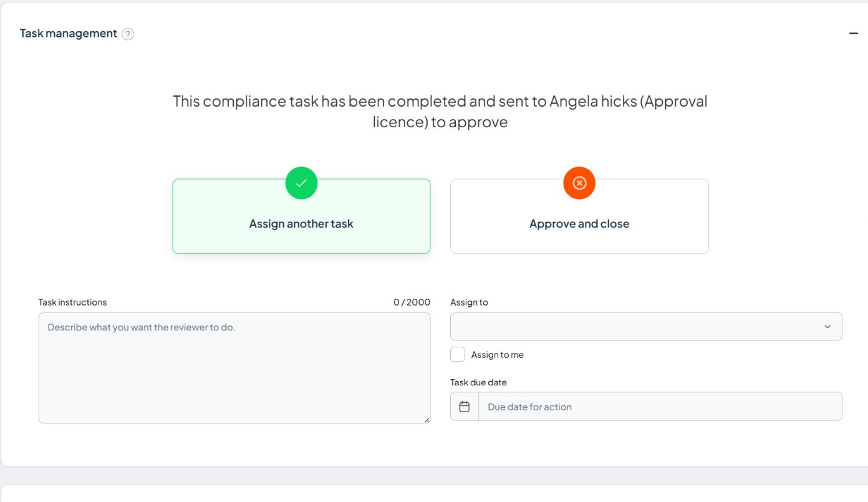868x502 pixels.
Task: Tick the Assign to me checkbox
Action: [x=458, y=354]
